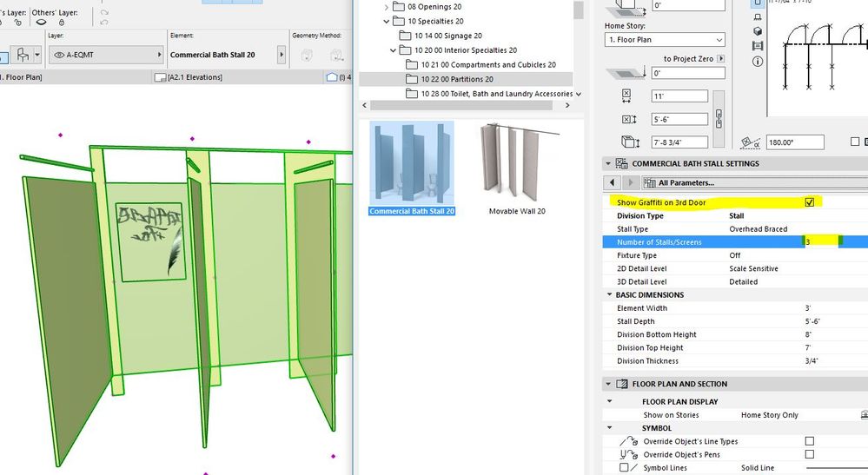This screenshot has width=868, height=475.
Task: Toggle the mirror checkbox beside rotation angle
Action: pos(855,142)
